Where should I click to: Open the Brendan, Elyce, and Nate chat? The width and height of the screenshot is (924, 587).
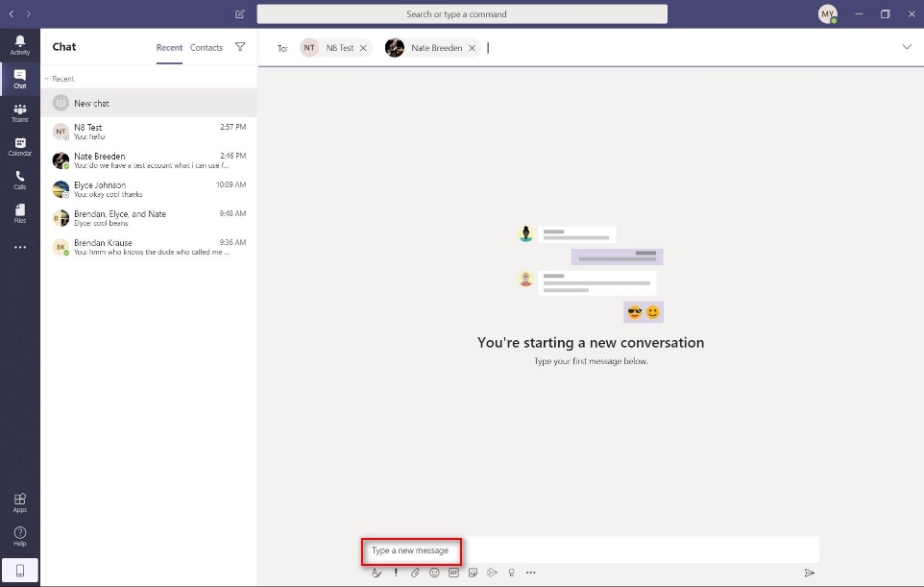tap(149, 218)
